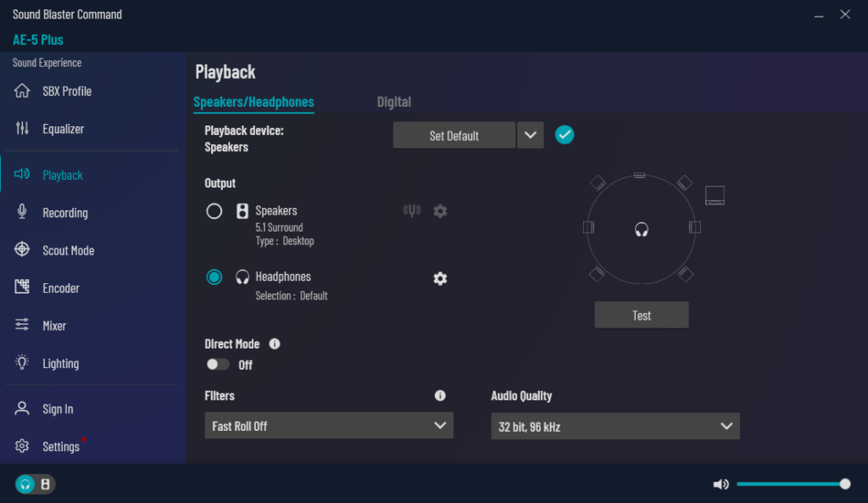Switch to the Digital tab
Image resolution: width=868 pixels, height=503 pixels.
click(x=394, y=102)
